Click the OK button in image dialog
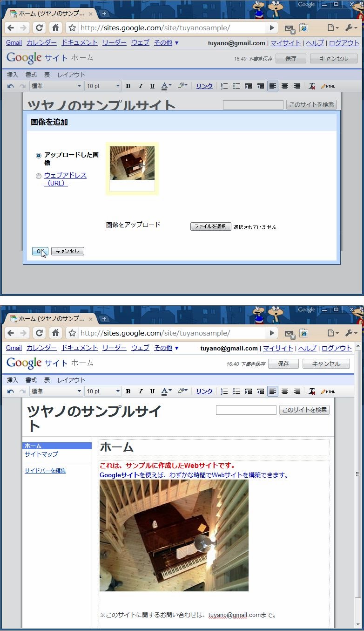The height and width of the screenshot is (631, 364). pyautogui.click(x=40, y=251)
